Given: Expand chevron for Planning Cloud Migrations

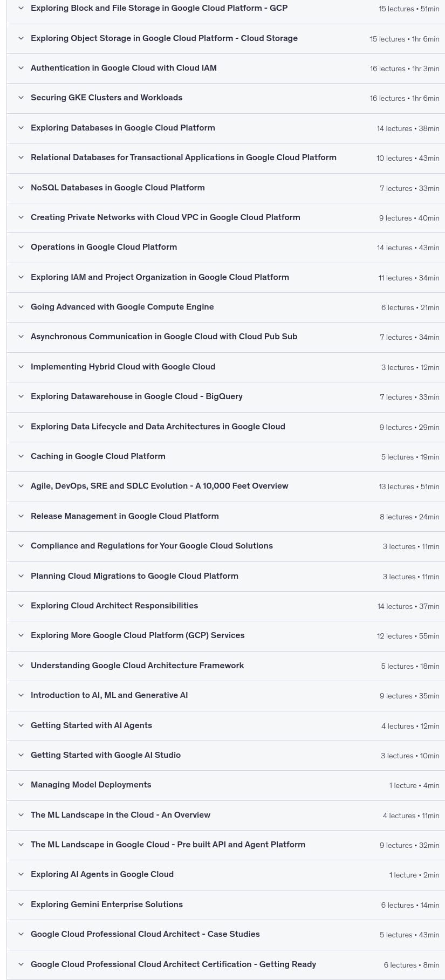Looking at the screenshot, I should click(x=21, y=576).
